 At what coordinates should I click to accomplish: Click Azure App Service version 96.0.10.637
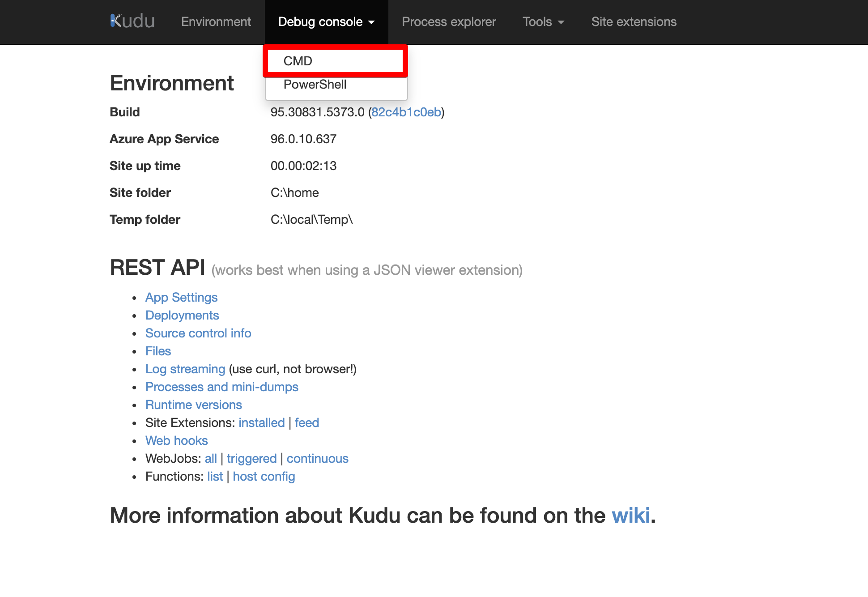pos(304,139)
